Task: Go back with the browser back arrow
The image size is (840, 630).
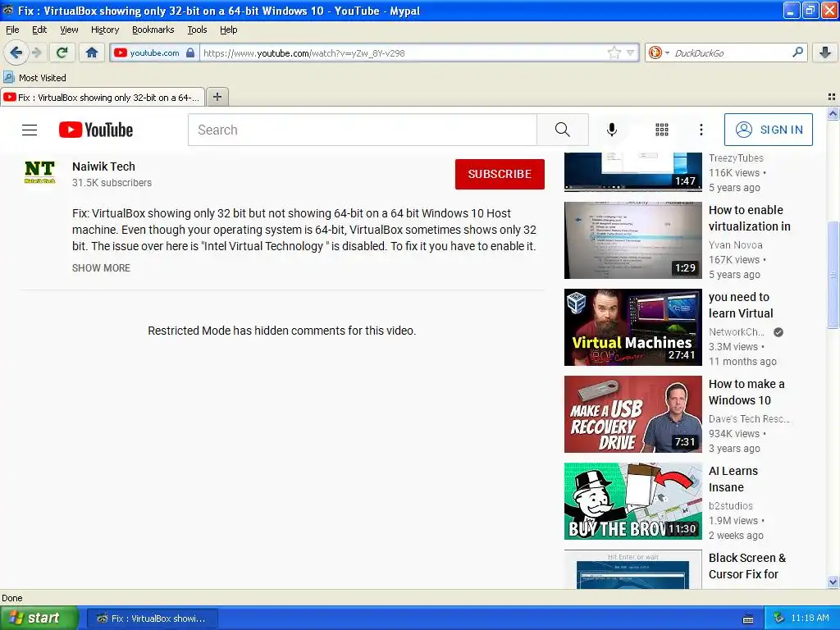Action: [16, 52]
